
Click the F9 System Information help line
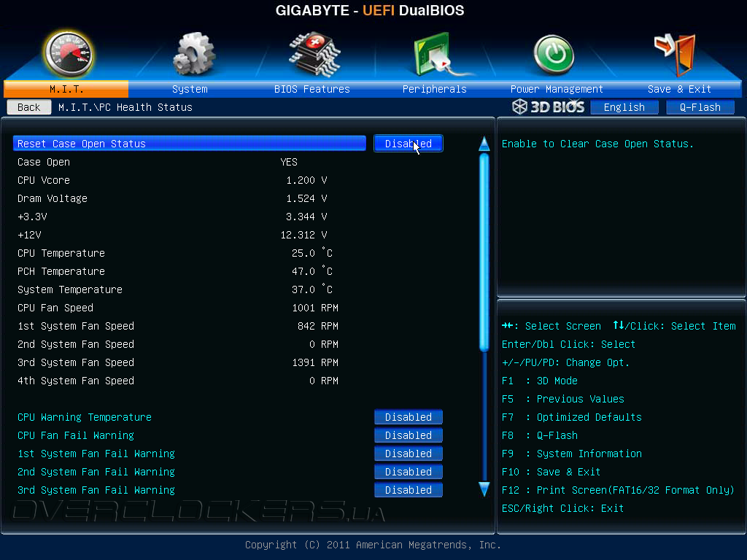(572, 454)
